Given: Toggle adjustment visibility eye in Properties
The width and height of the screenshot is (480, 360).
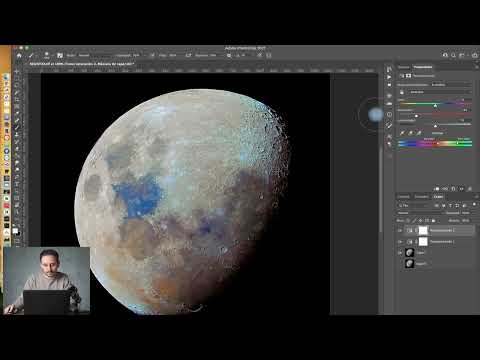Looking at the screenshot, I should 462,189.
